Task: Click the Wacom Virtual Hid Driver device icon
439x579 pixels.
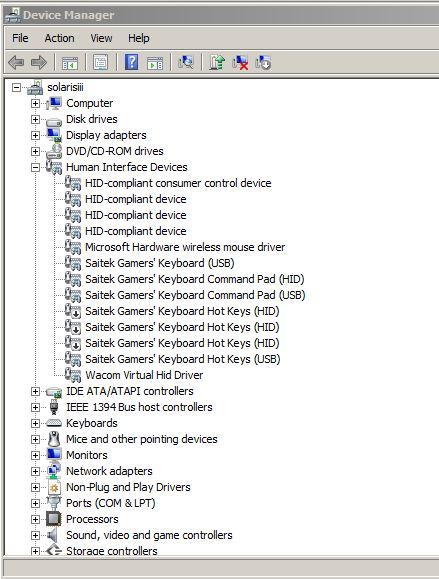Action: 73,375
